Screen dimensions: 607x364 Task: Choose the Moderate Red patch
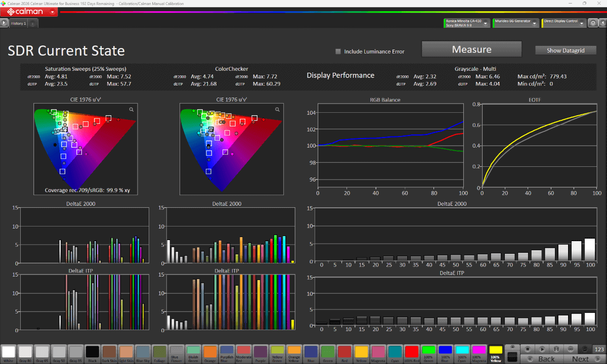(243, 353)
